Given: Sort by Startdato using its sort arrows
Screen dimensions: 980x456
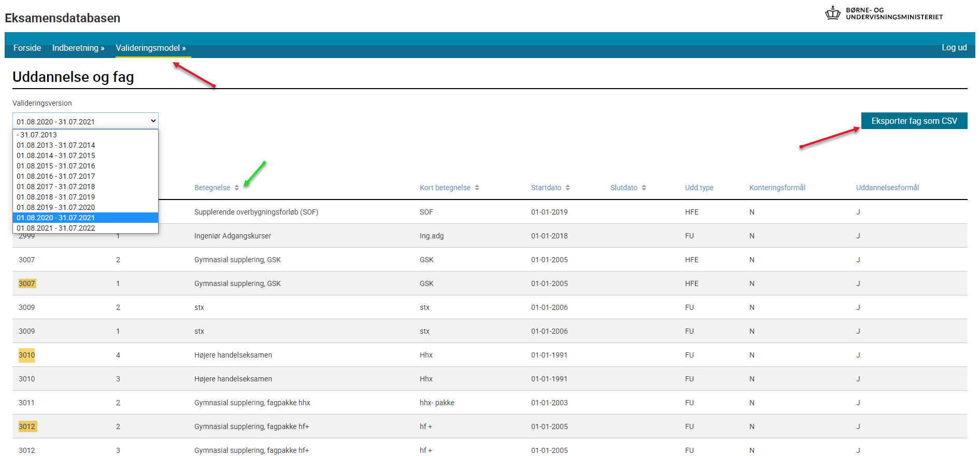Looking at the screenshot, I should tap(567, 188).
